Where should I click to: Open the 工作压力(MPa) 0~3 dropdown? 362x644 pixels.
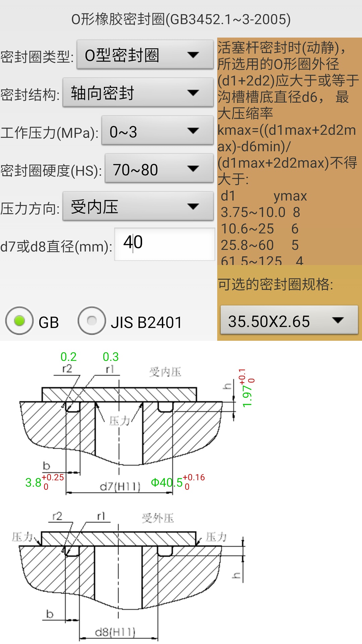pyautogui.click(x=157, y=131)
